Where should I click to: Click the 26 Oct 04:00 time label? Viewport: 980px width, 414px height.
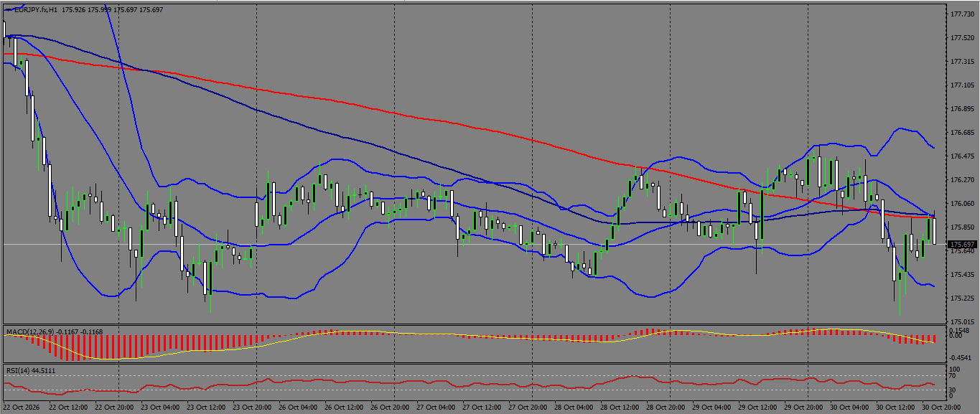299,407
